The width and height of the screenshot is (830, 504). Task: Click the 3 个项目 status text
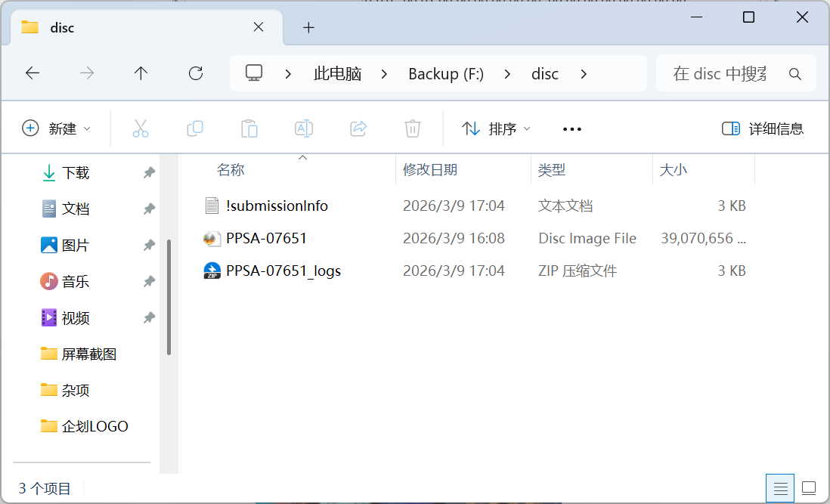coord(45,488)
